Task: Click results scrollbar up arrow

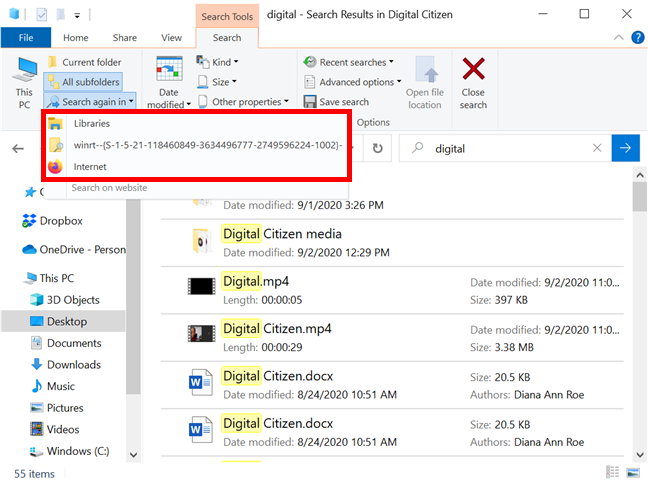Action: coord(640,175)
